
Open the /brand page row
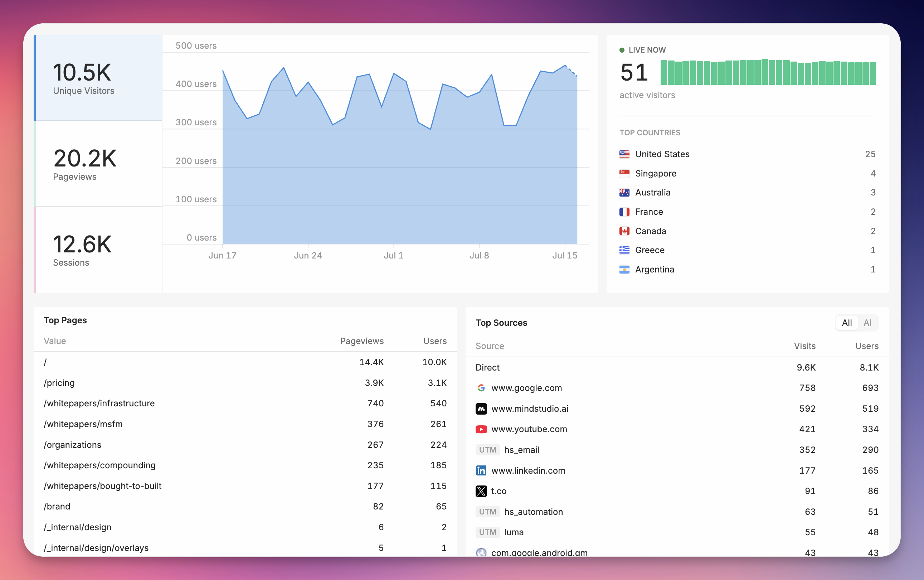[245, 506]
